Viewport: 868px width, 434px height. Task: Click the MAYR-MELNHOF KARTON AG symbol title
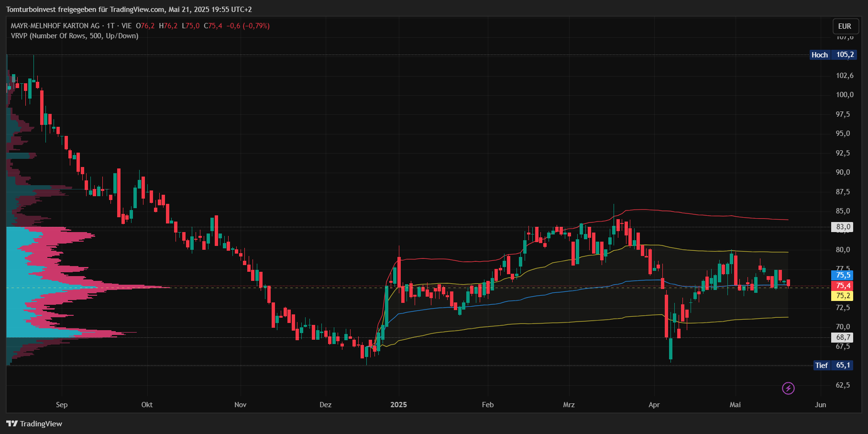[55, 26]
